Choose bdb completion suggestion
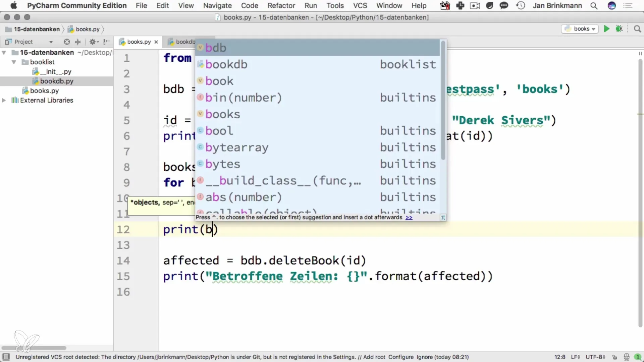The image size is (644, 362). coord(318,48)
